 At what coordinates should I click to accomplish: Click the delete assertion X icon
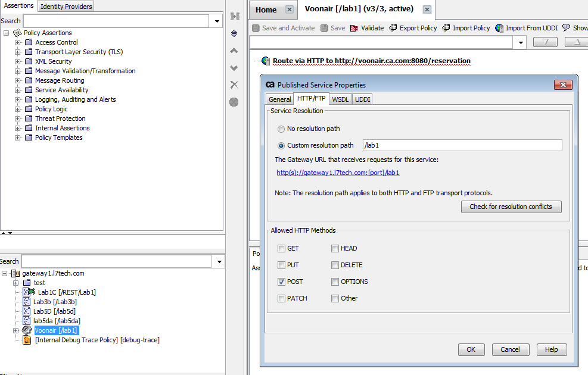point(234,84)
